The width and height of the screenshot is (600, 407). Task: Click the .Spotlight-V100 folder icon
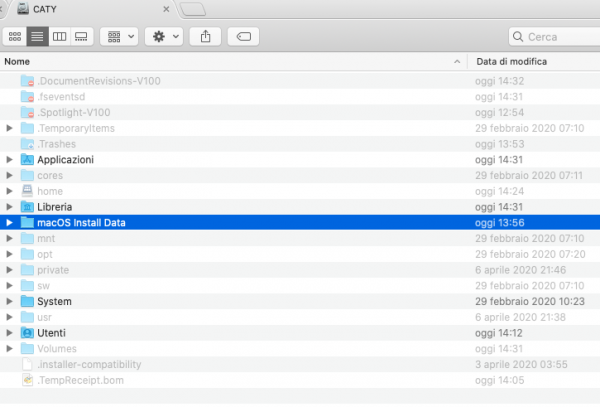(27, 112)
